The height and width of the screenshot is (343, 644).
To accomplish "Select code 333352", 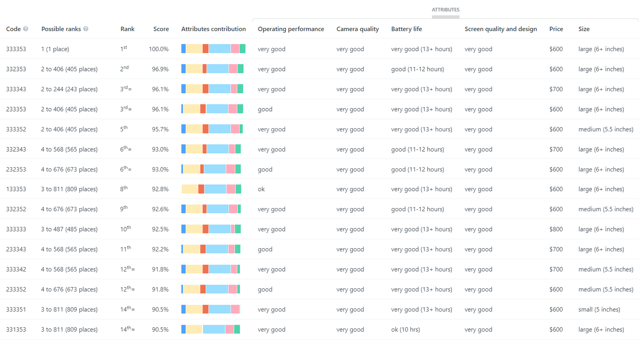I will click(x=16, y=129).
